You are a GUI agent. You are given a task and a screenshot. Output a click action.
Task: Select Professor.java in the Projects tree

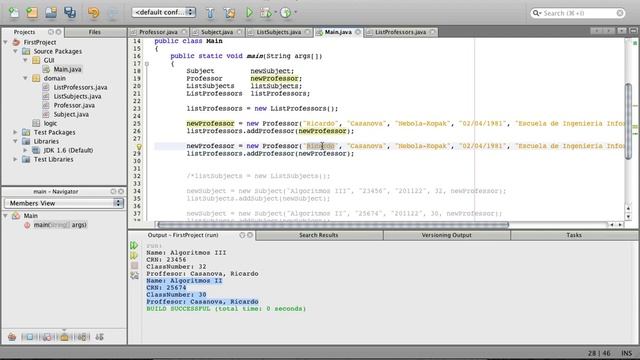point(74,105)
